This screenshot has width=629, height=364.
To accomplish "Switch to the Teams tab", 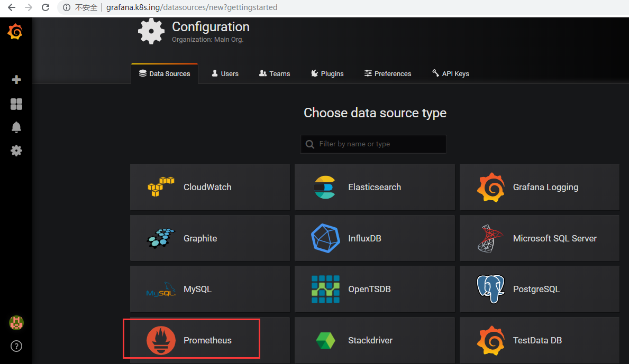I will 275,73.
